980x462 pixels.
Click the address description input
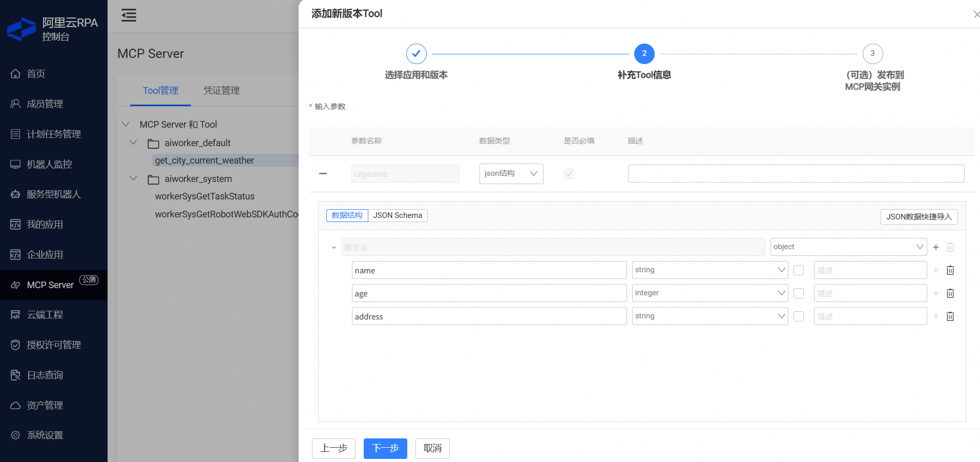[870, 316]
